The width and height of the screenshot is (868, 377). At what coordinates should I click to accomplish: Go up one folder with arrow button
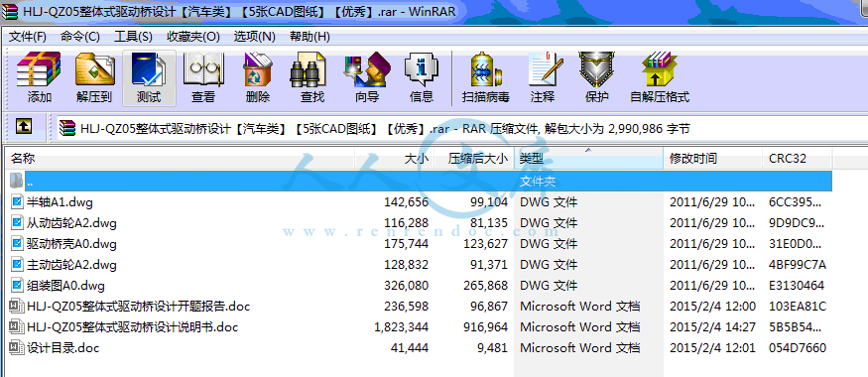coord(23,127)
